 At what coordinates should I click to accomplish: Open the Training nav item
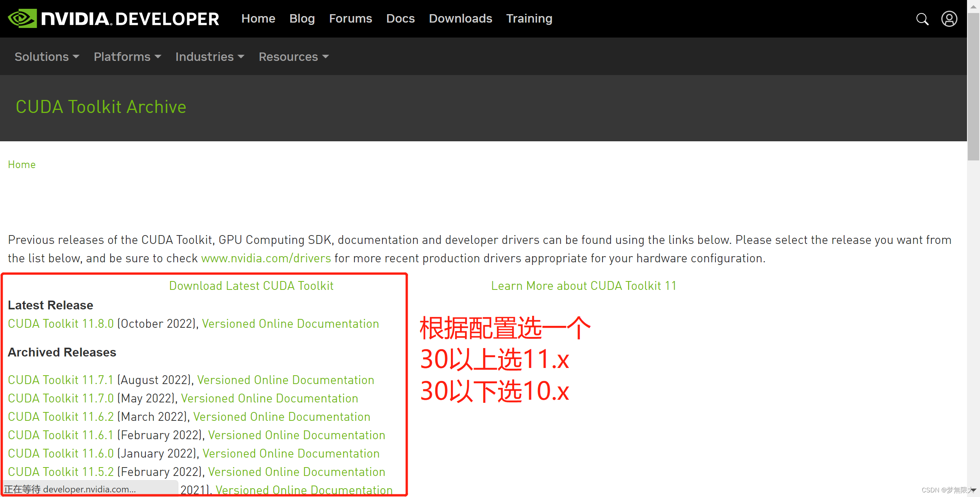pos(529,18)
